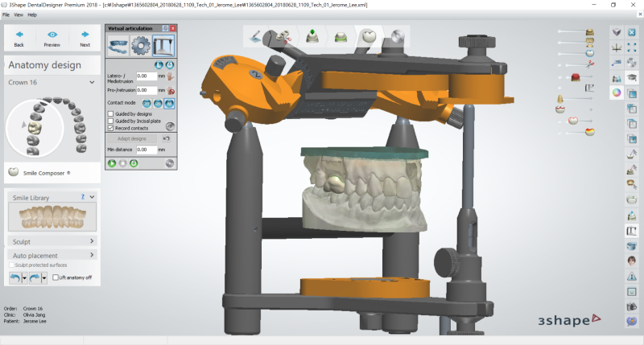The width and height of the screenshot is (644, 345).
Task: Expand the Crown 16 dropdown
Action: [x=92, y=83]
